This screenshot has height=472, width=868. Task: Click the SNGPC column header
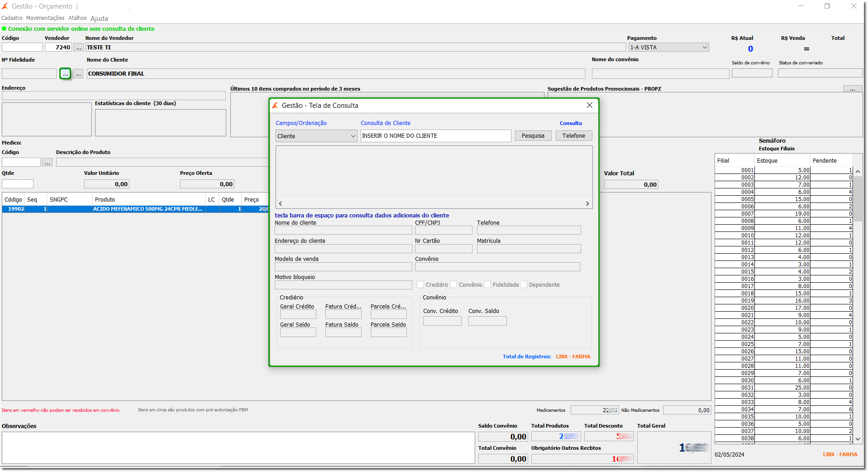[x=70, y=200]
